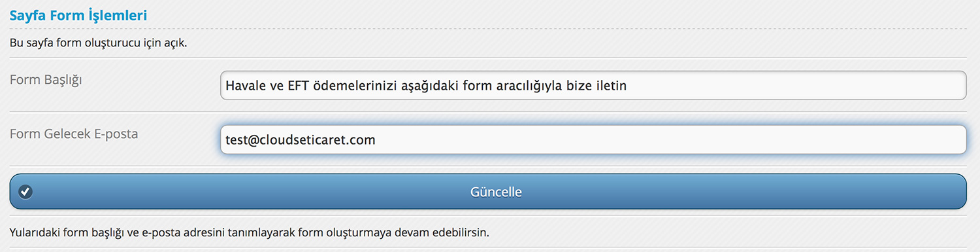Screen dimensions: 980x252
Task: Click the Form Gelecek E-posta label
Action: pos(74,134)
